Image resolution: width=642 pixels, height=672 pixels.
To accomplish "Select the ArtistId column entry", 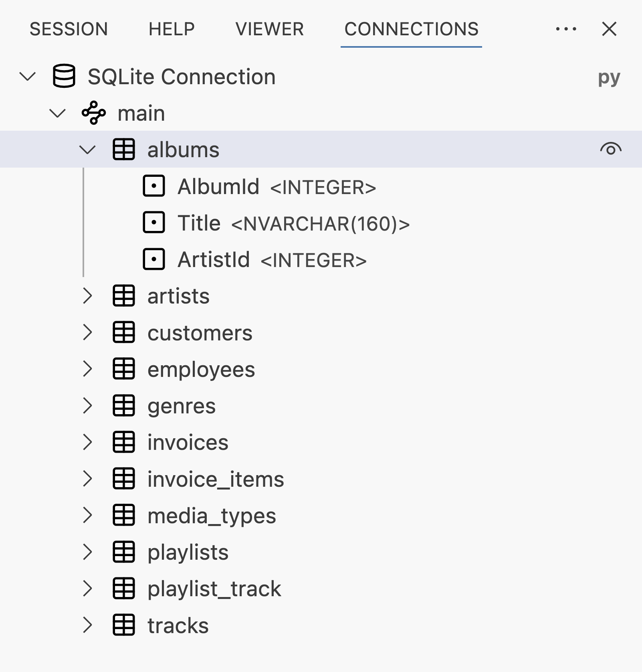I will [214, 259].
